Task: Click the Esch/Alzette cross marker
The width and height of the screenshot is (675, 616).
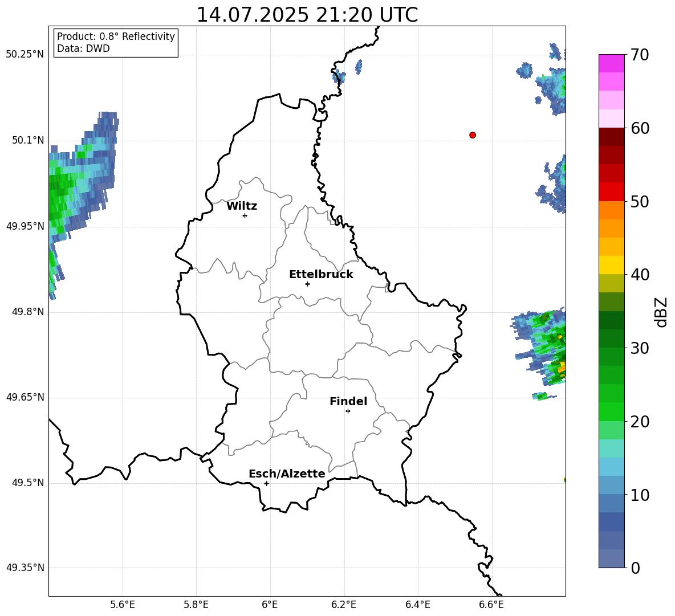Action: click(x=266, y=483)
